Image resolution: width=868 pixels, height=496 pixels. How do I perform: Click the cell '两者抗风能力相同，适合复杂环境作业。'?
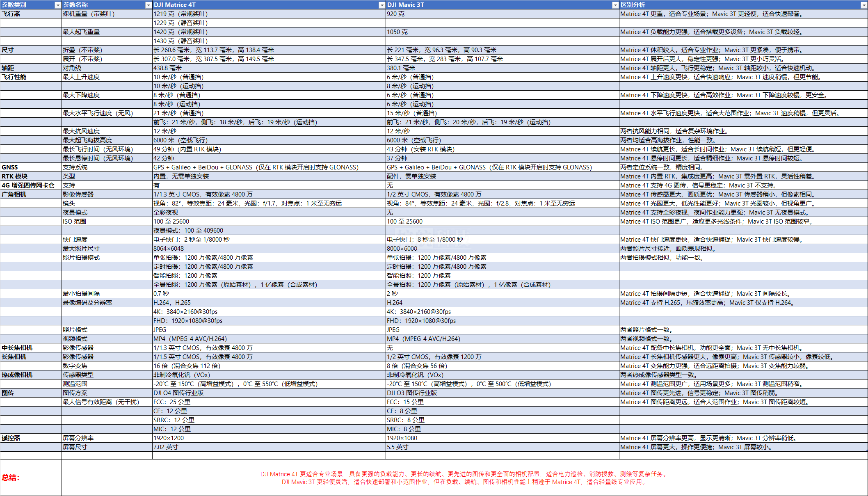[x=743, y=131]
